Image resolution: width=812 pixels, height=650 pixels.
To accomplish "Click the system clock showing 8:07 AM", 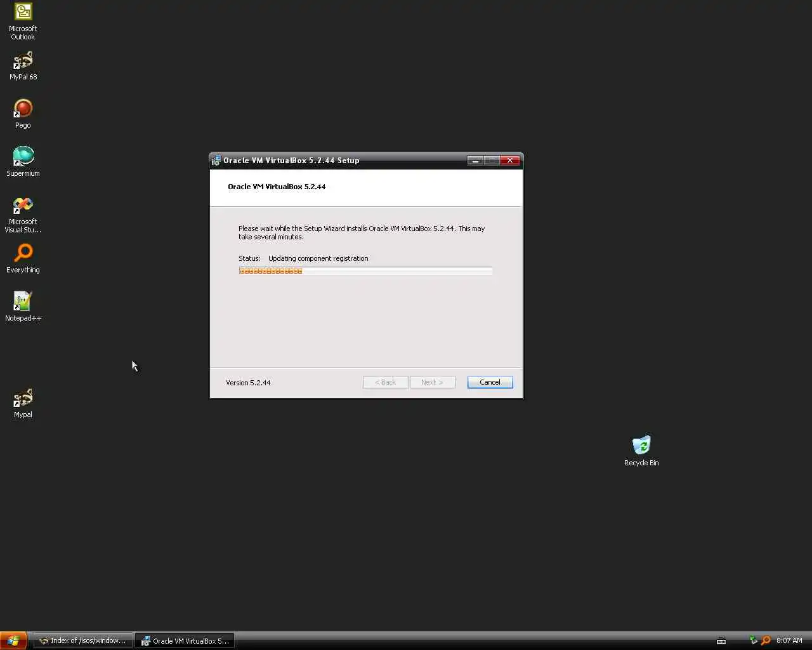I will pyautogui.click(x=789, y=640).
